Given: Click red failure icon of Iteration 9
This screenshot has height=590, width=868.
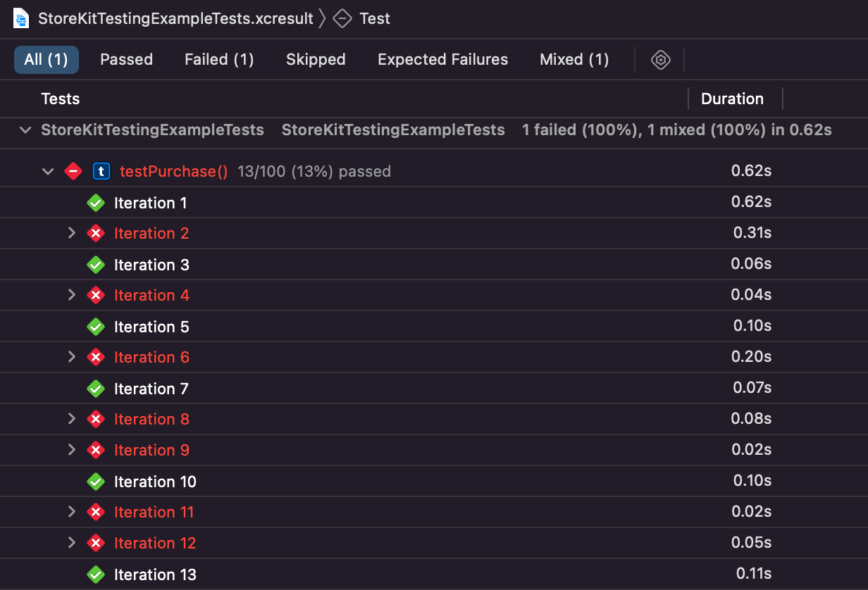Looking at the screenshot, I should click(x=96, y=451).
